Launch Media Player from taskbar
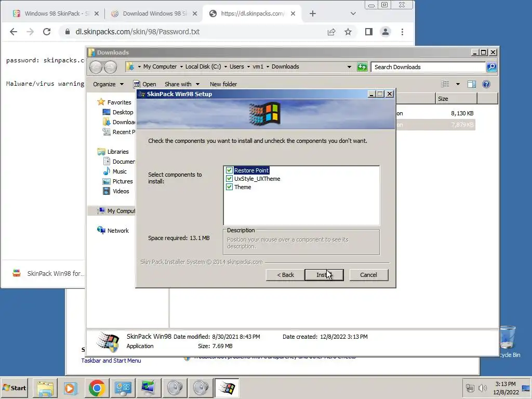 71,388
